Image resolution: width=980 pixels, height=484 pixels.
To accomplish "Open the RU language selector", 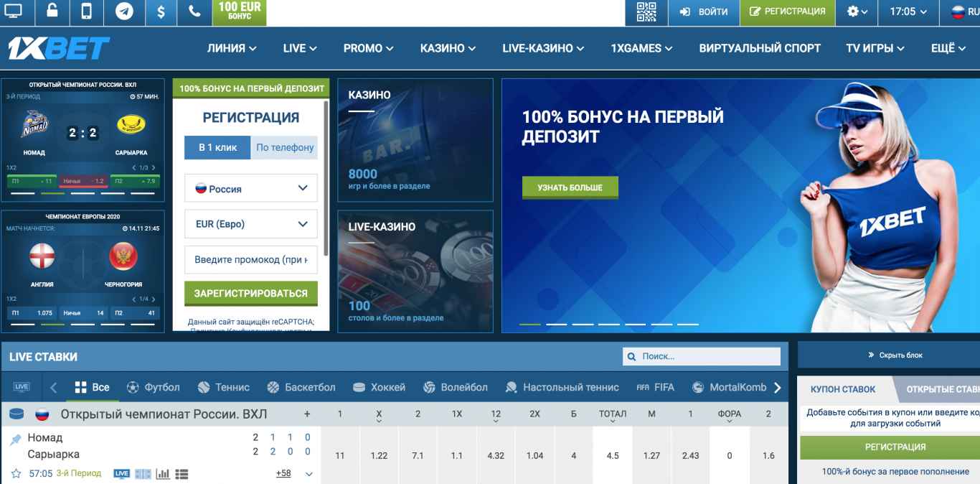I will coord(964,11).
